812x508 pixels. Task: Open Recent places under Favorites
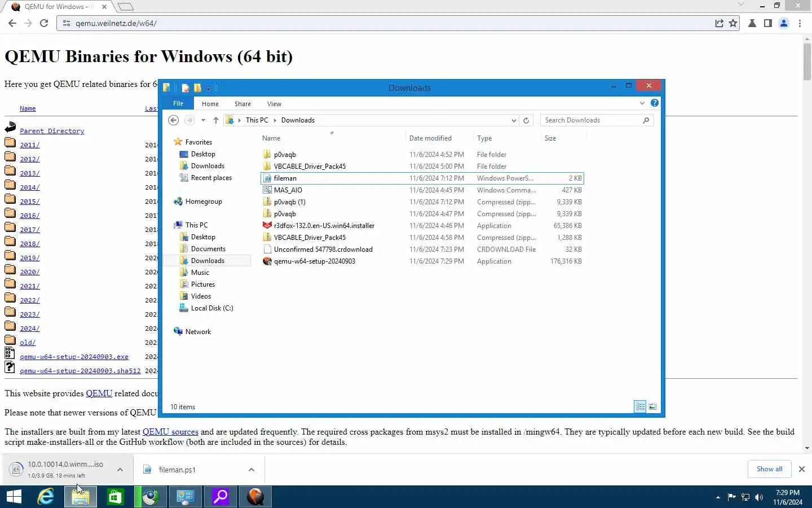[211, 178]
